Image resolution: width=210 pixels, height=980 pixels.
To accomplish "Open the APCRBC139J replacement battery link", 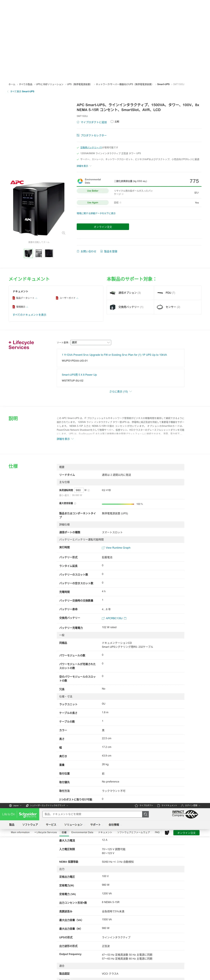I will 114,618.
